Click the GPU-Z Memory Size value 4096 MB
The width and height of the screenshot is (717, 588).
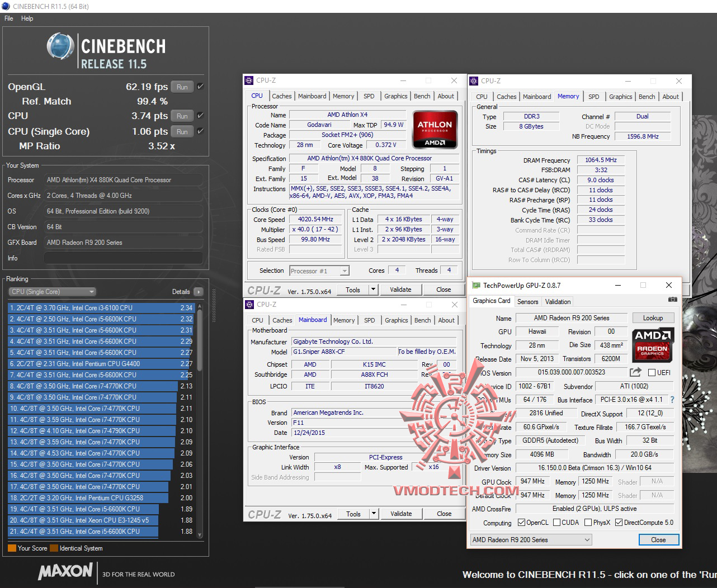[x=542, y=455]
